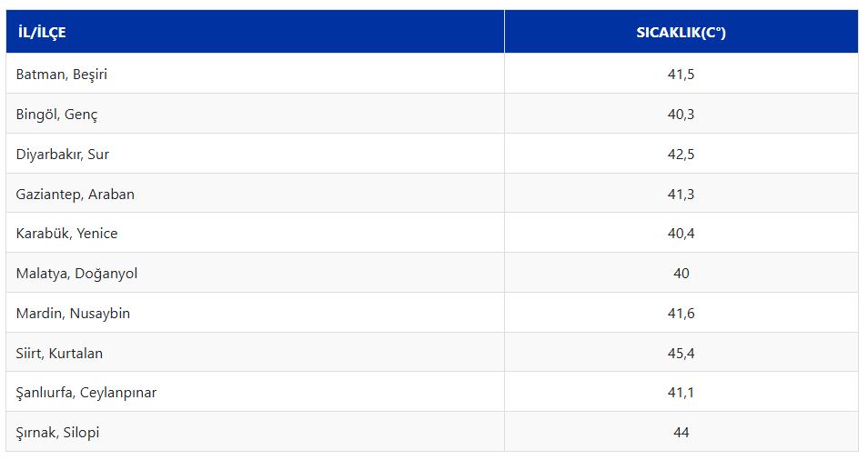Select the Bingöl, Genç cell
Screen dimensions: 868x460
56,115
